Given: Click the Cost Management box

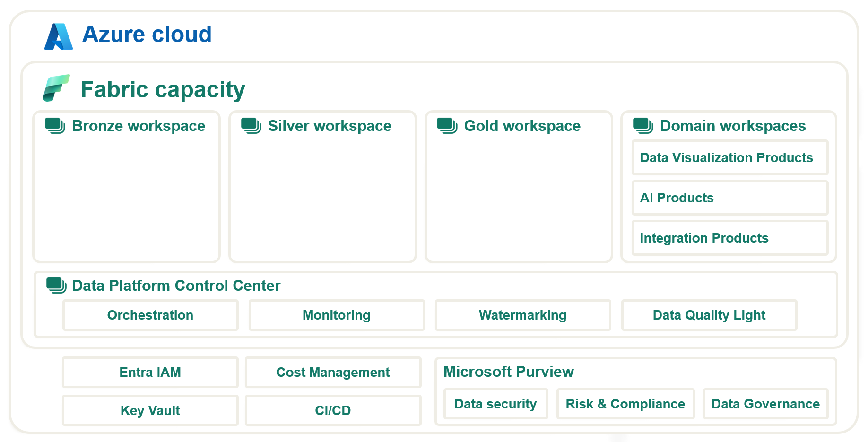Looking at the screenshot, I should point(333,372).
